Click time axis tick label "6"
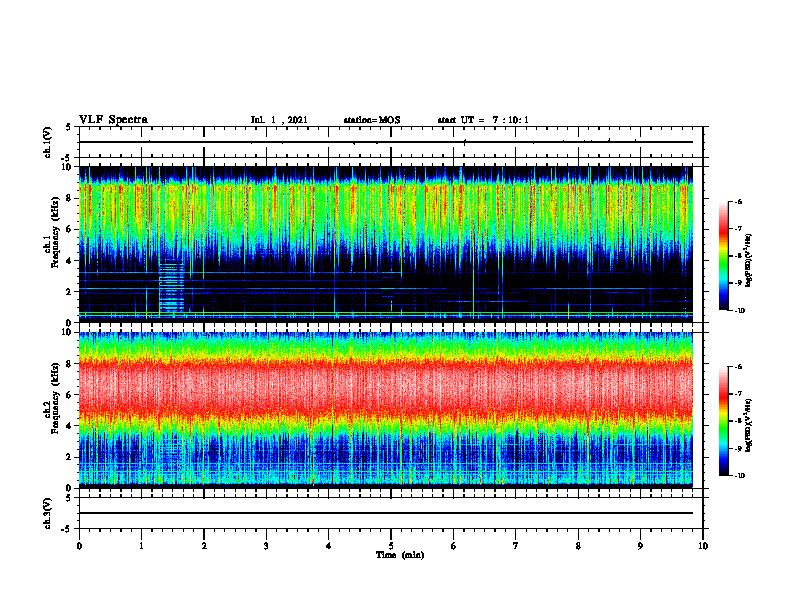The width and height of the screenshot is (792, 612). pyautogui.click(x=454, y=546)
